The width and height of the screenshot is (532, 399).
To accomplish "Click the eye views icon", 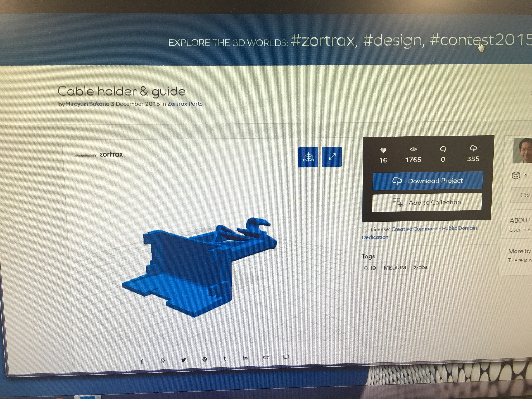I will tap(413, 149).
